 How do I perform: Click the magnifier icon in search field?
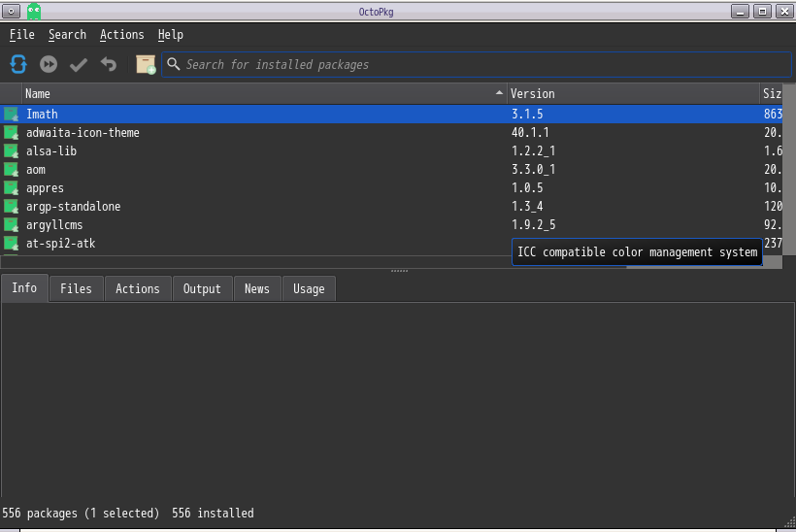pyautogui.click(x=174, y=64)
